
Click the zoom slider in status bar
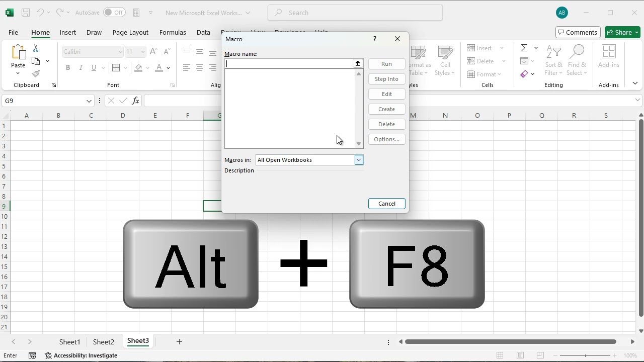[x=585, y=355]
